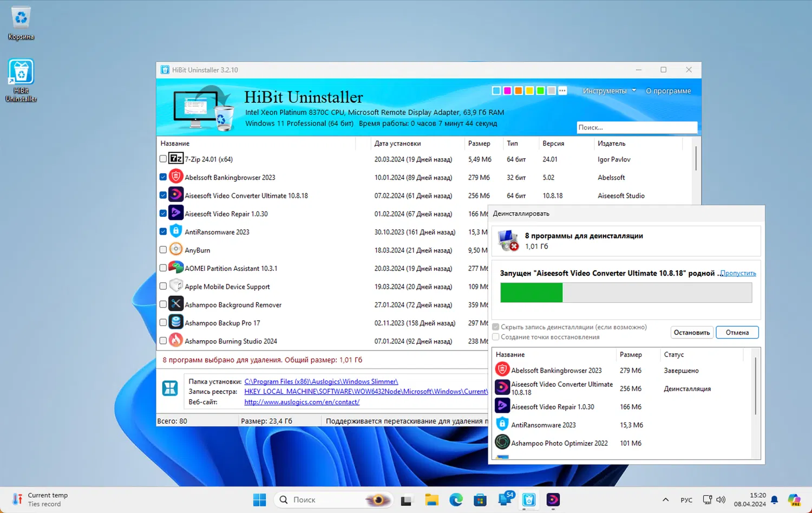The width and height of the screenshot is (812, 513).
Task: Open more theme colors (three dots)
Action: click(x=562, y=90)
